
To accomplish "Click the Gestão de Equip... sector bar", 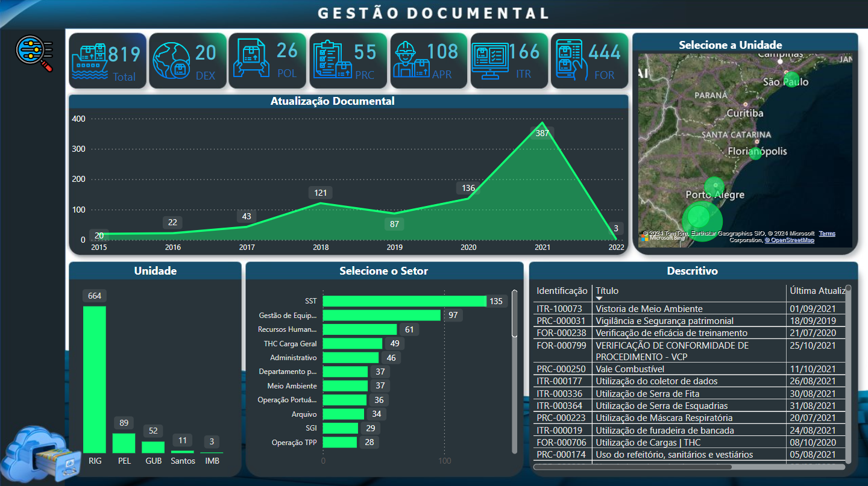I will point(382,315).
